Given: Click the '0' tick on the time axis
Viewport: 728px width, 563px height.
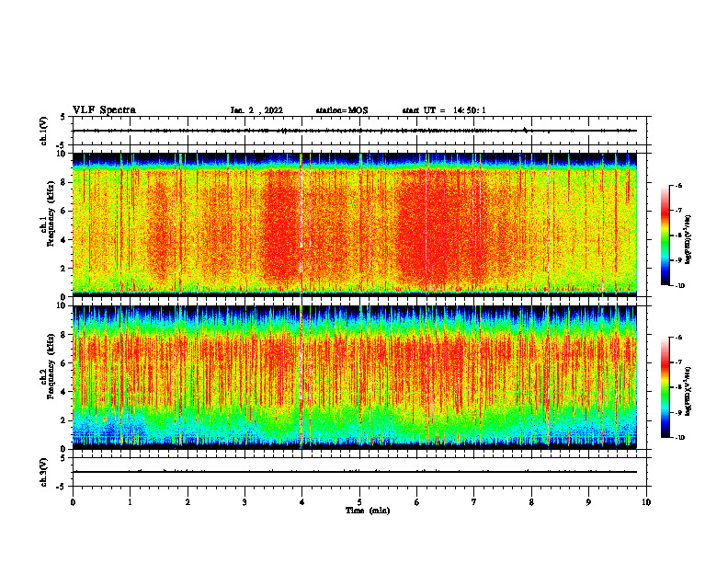Looking at the screenshot, I should point(73,502).
